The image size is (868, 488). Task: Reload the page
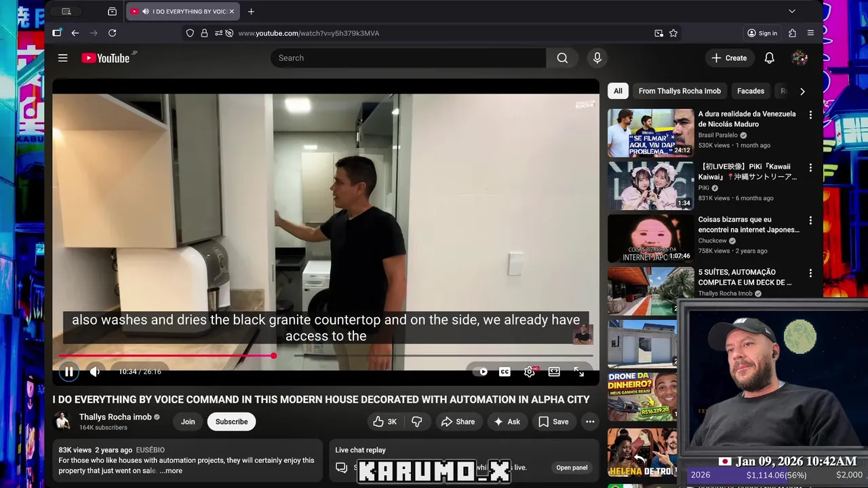point(113,33)
